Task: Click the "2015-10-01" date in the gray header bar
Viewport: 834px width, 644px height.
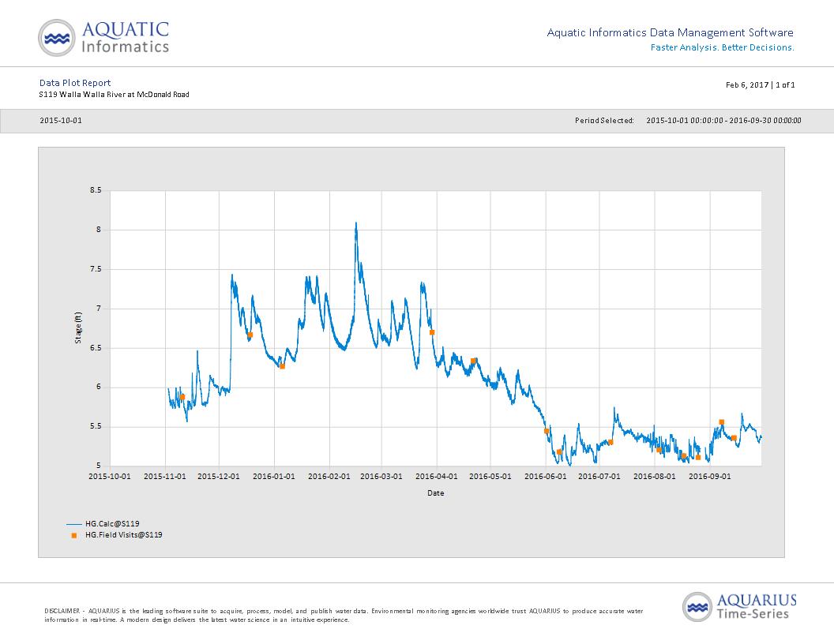Action: click(x=61, y=121)
